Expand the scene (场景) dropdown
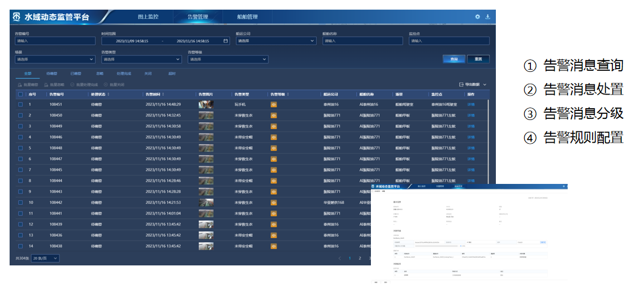 (x=55, y=59)
